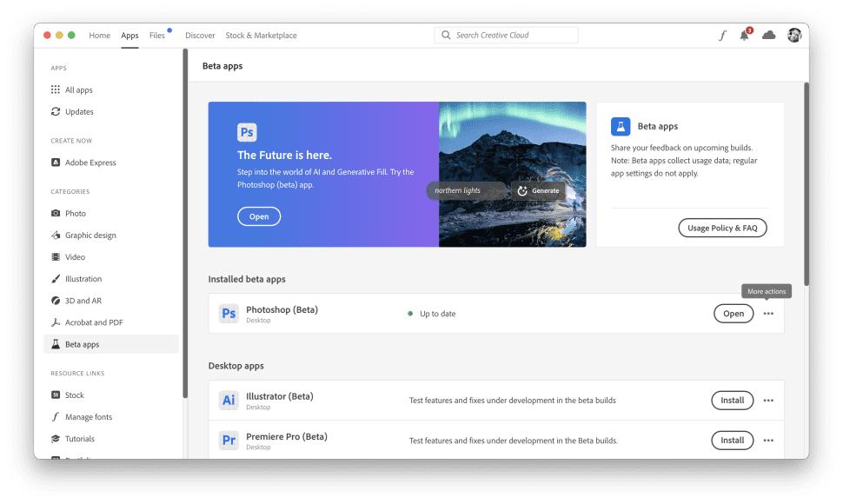Viewport: 843px width, 504px height.
Task: Click the northern lights banner image
Action: (x=513, y=174)
